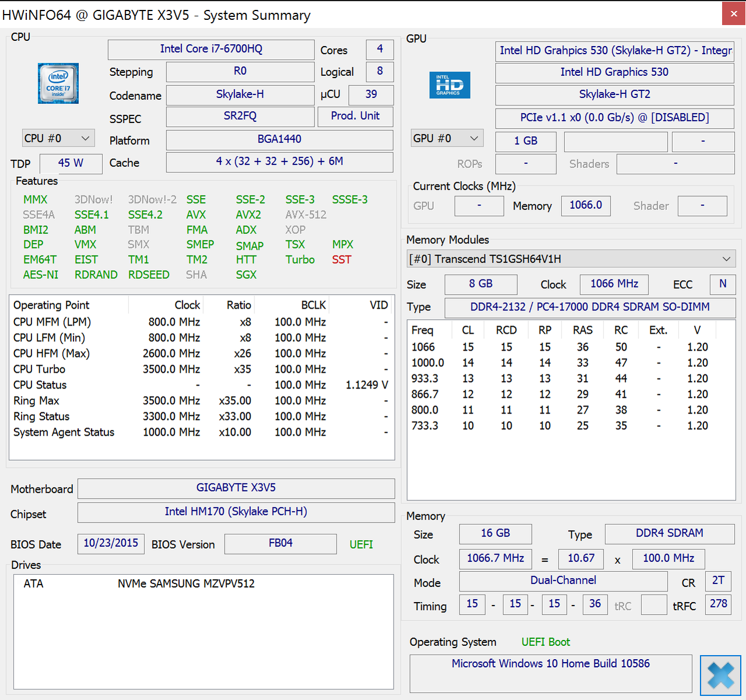Click the GIGABYTE X3V5 motherboard field
746x700 pixels.
pos(236,488)
